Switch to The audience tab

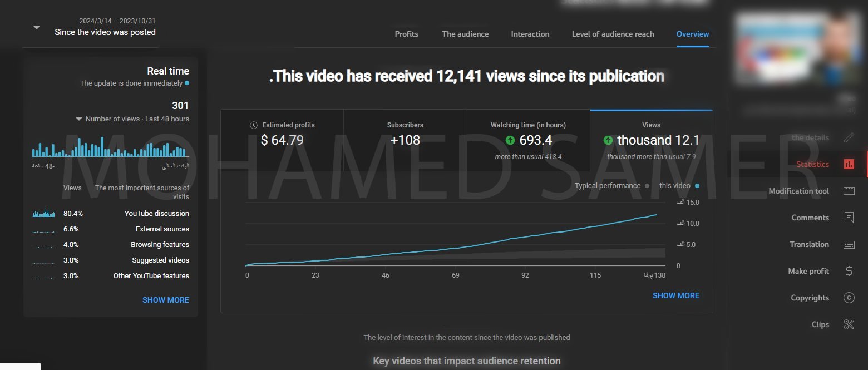(465, 34)
